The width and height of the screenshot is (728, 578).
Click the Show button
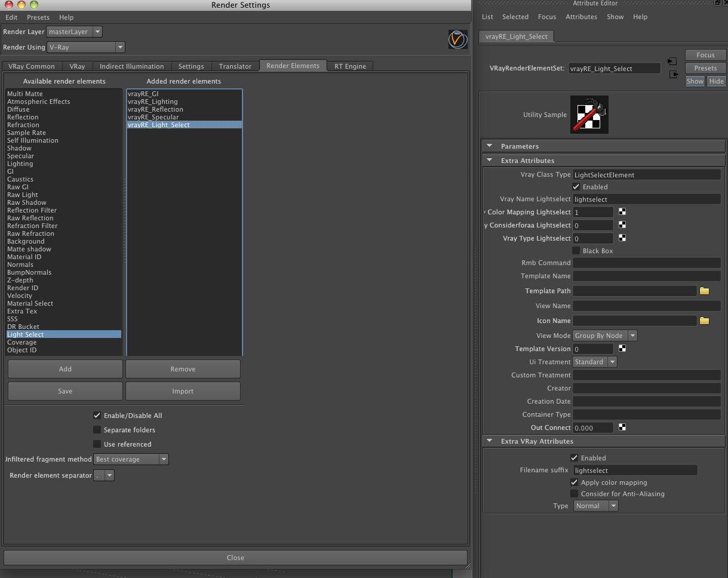(695, 81)
